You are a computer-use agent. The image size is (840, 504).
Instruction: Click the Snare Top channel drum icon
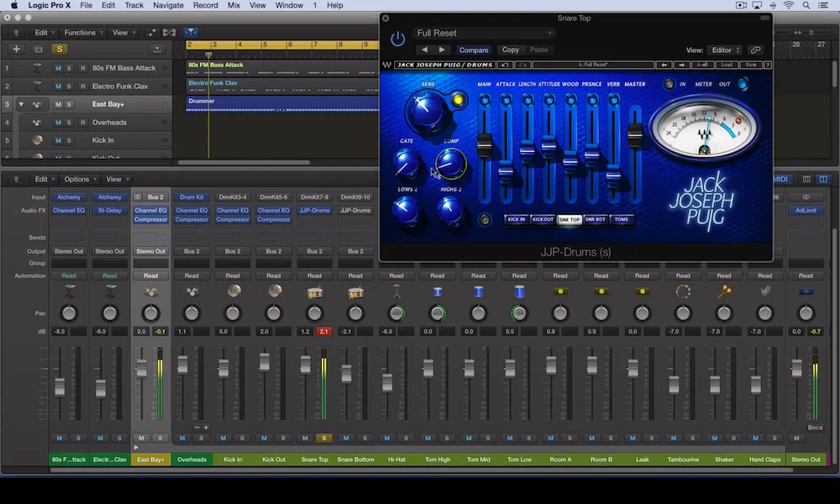click(314, 292)
